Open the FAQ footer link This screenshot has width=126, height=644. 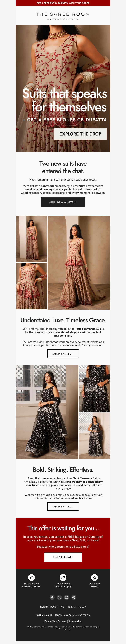pyautogui.click(x=62, y=607)
